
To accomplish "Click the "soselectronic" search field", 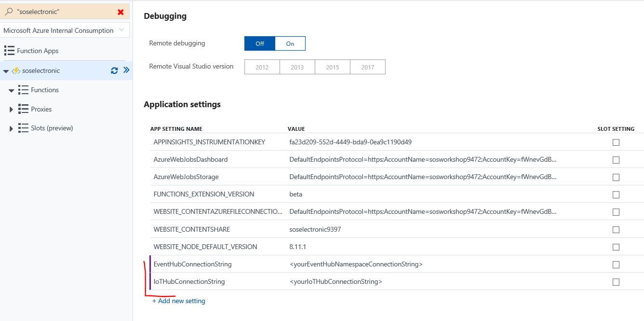I will pos(65,12).
